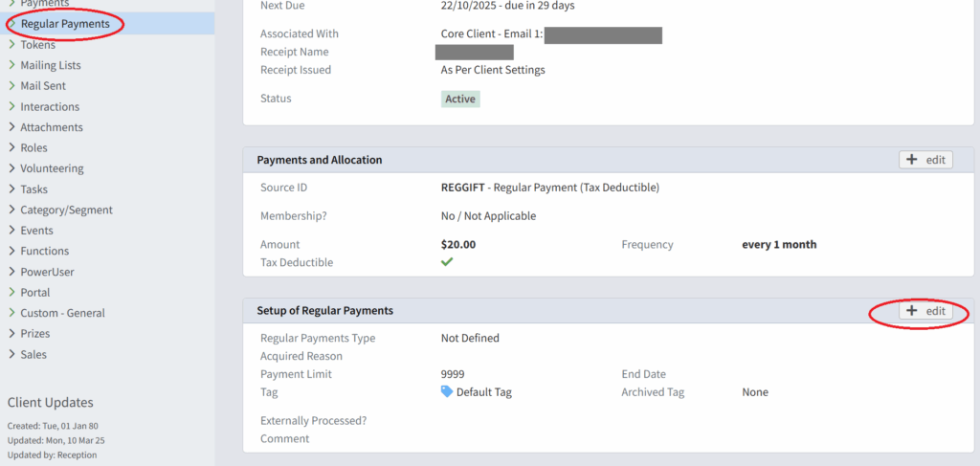The height and width of the screenshot is (466, 980).
Task: Select Tasks in the left menu
Action: [x=34, y=189]
